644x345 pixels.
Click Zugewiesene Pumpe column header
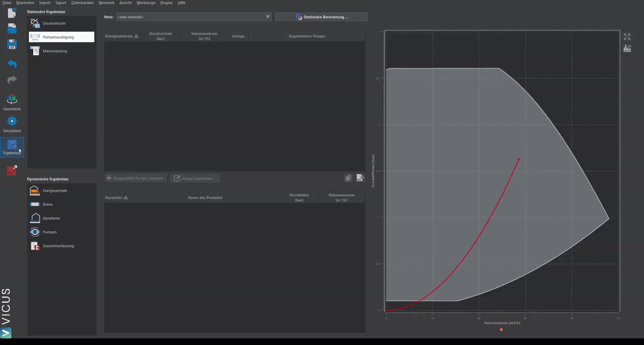307,36
